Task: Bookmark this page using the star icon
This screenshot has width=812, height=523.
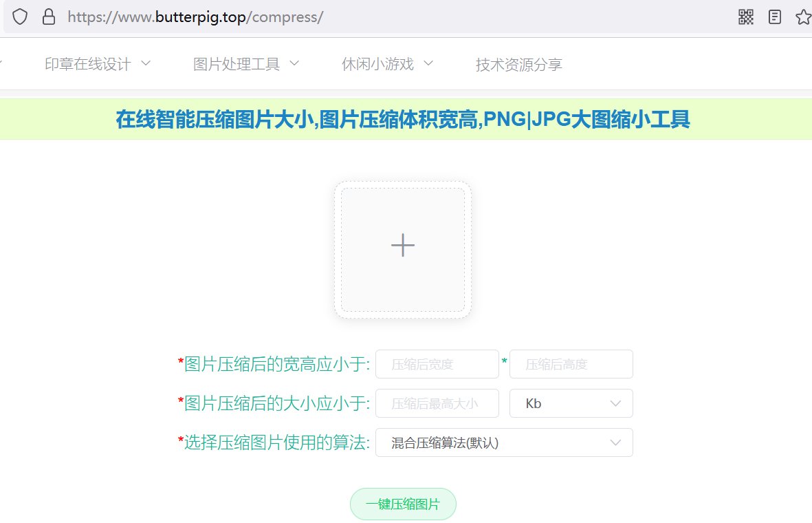Action: [x=802, y=17]
